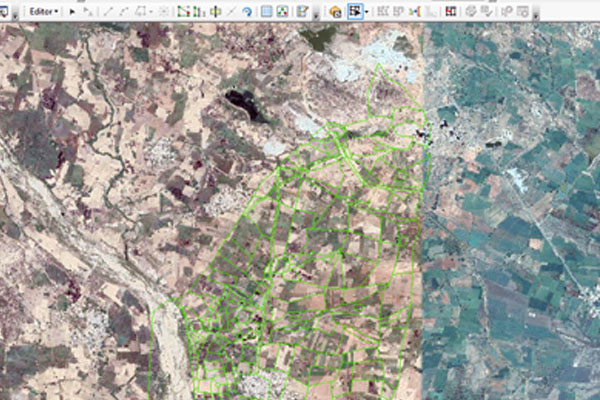Select the Modify Edge tool
This screenshot has height=400, width=600.
coord(383,11)
